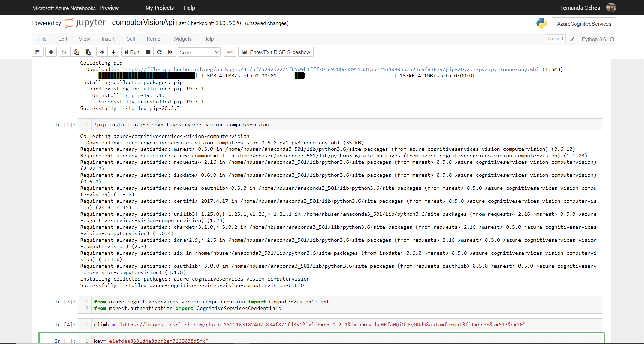Interrupt the kernel with the stop icon
The width and height of the screenshot is (644, 344).
[x=148, y=52]
